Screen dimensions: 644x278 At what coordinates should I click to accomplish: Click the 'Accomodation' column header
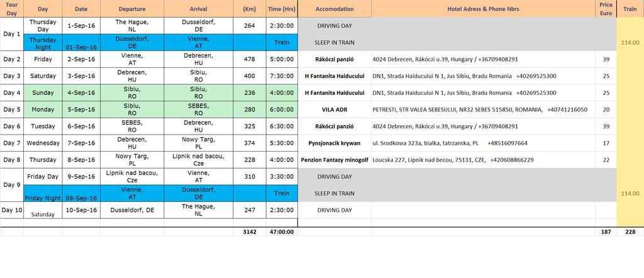[335, 9]
